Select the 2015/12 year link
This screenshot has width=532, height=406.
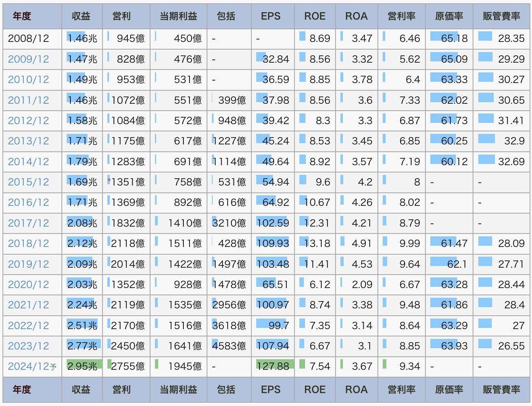click(x=28, y=182)
